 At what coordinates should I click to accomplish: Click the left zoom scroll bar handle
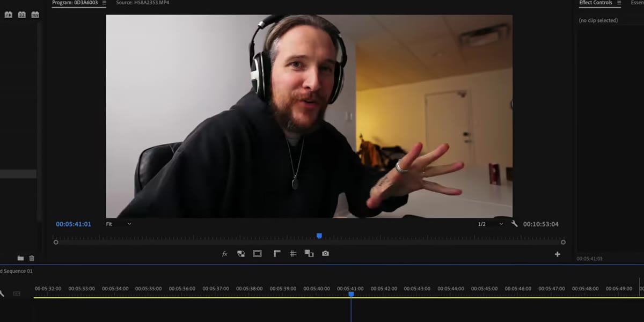(56, 242)
